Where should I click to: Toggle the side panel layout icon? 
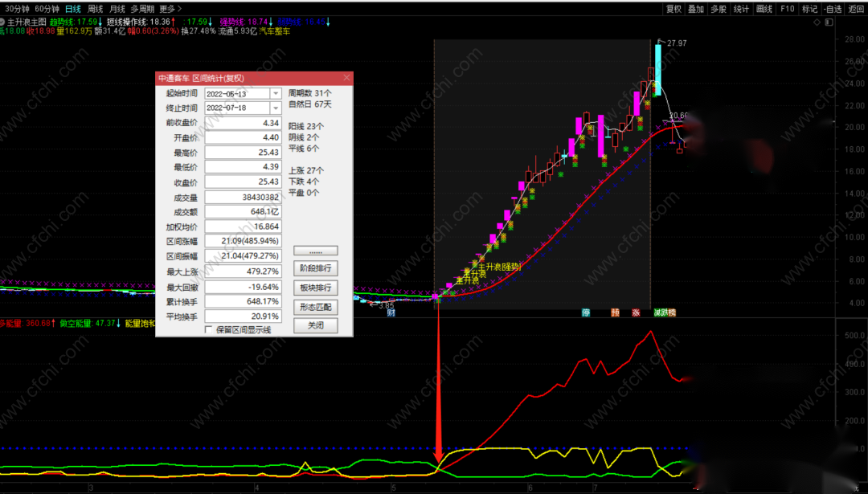coord(829,22)
